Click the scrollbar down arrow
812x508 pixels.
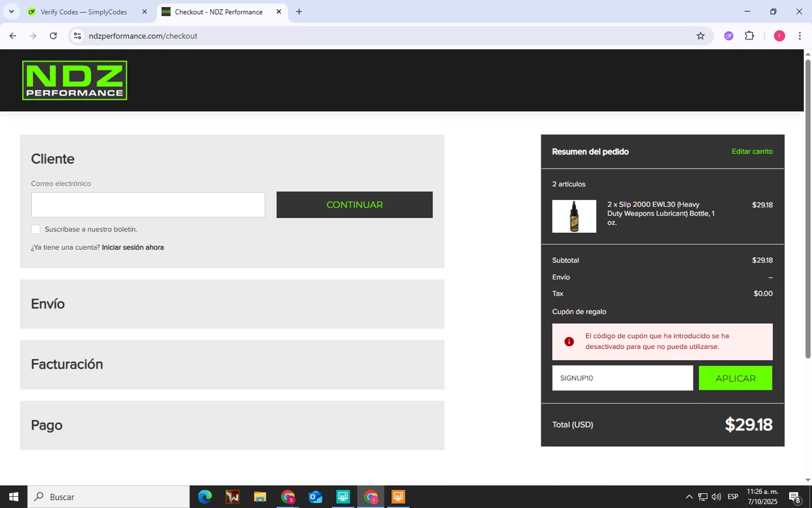click(808, 480)
